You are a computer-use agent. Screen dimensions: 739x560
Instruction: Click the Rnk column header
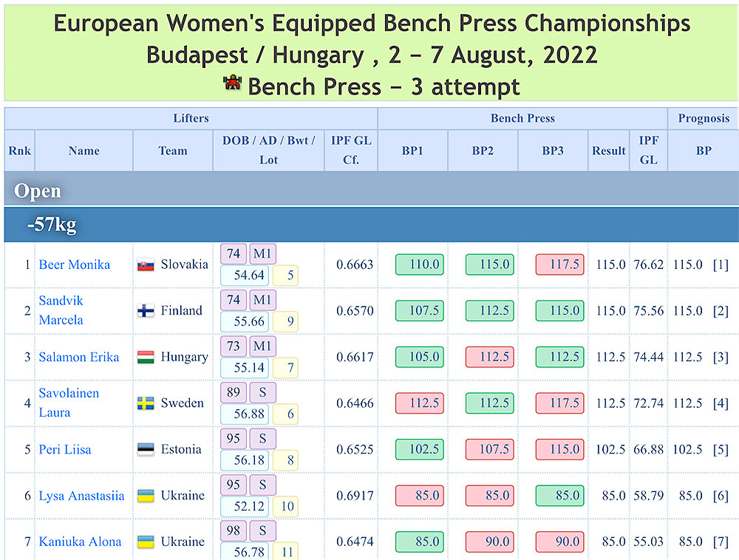(19, 151)
